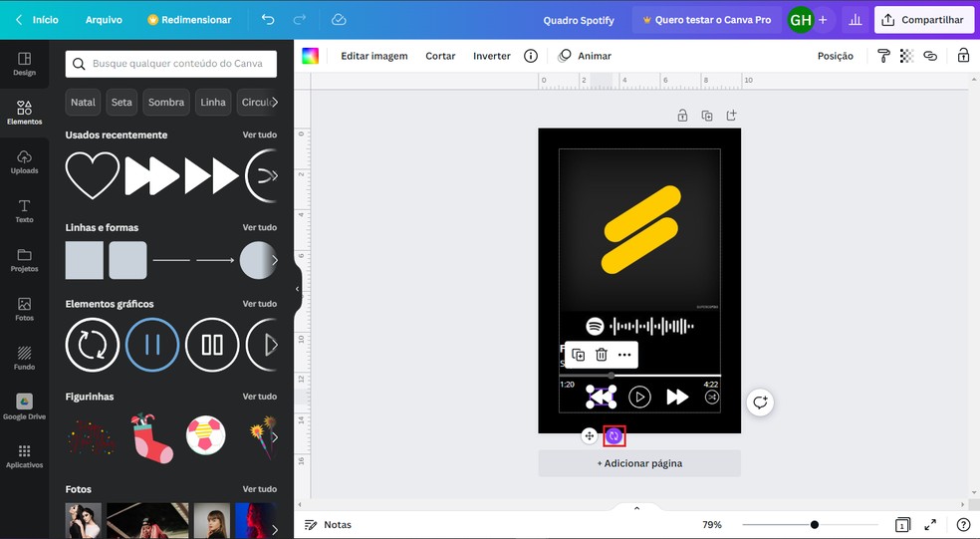Open the Projetos sidebar panel
Image resolution: width=980 pixels, height=539 pixels.
[x=24, y=260]
